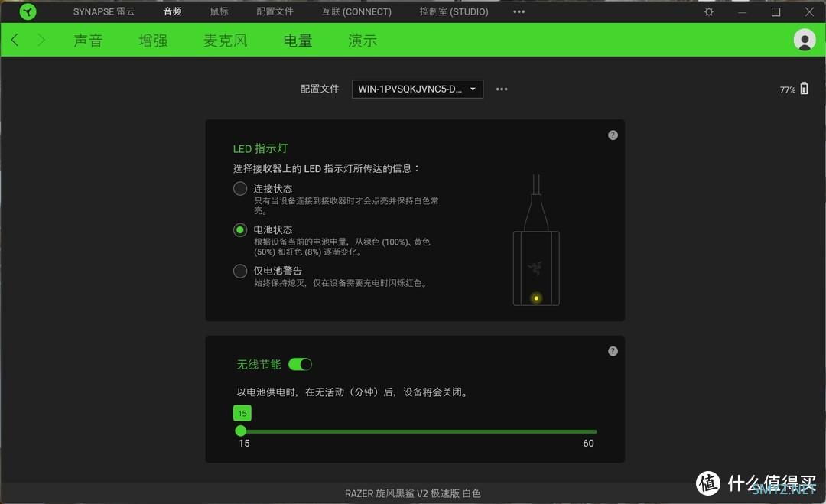Toggle the 无线节能 switch
This screenshot has height=504, width=826.
[x=301, y=365]
